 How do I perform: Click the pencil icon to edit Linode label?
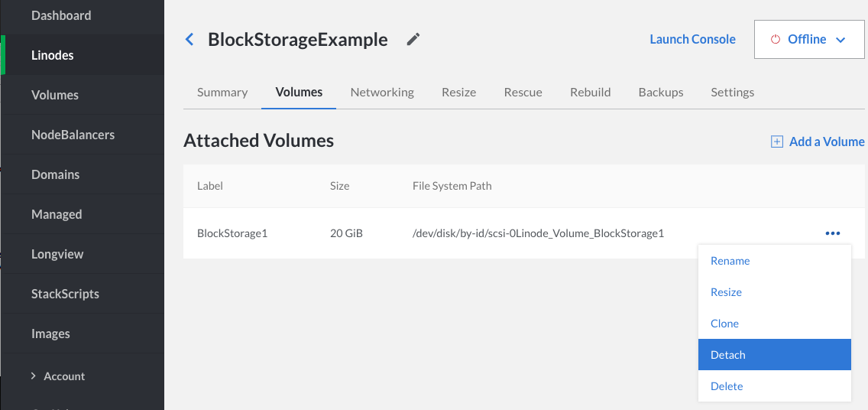[x=413, y=39]
